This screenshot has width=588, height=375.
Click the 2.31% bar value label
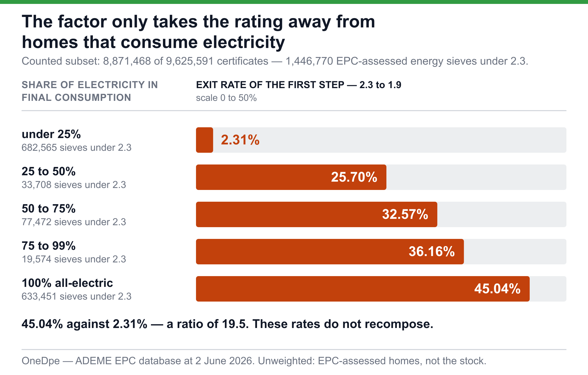[x=240, y=140]
